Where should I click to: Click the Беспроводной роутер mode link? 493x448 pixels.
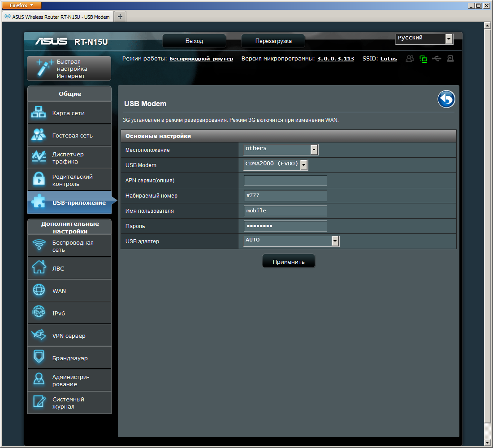coord(201,59)
